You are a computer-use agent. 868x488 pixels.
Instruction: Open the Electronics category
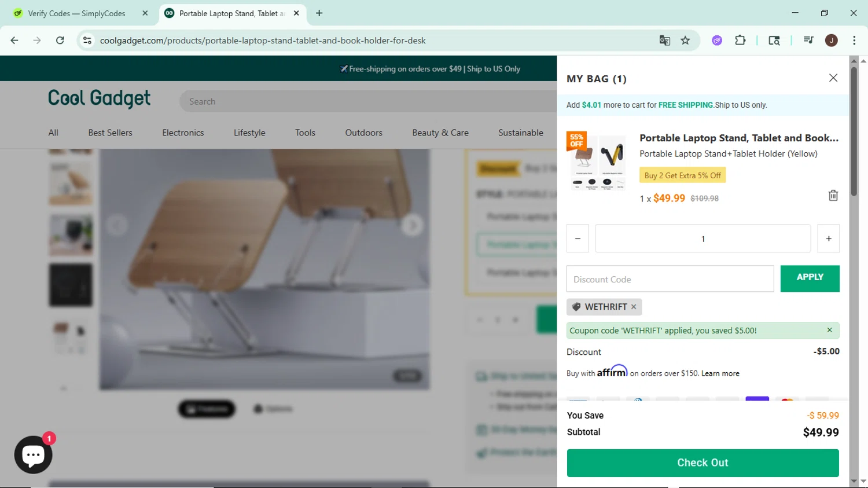pyautogui.click(x=183, y=133)
